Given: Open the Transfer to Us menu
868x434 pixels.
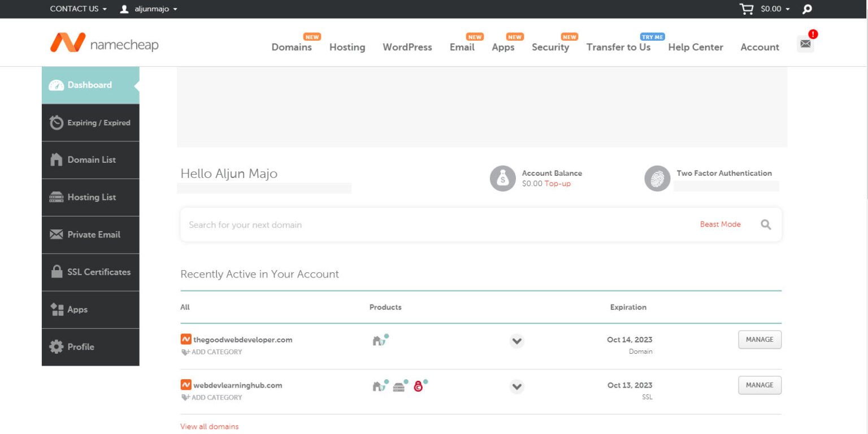Looking at the screenshot, I should click(x=619, y=47).
